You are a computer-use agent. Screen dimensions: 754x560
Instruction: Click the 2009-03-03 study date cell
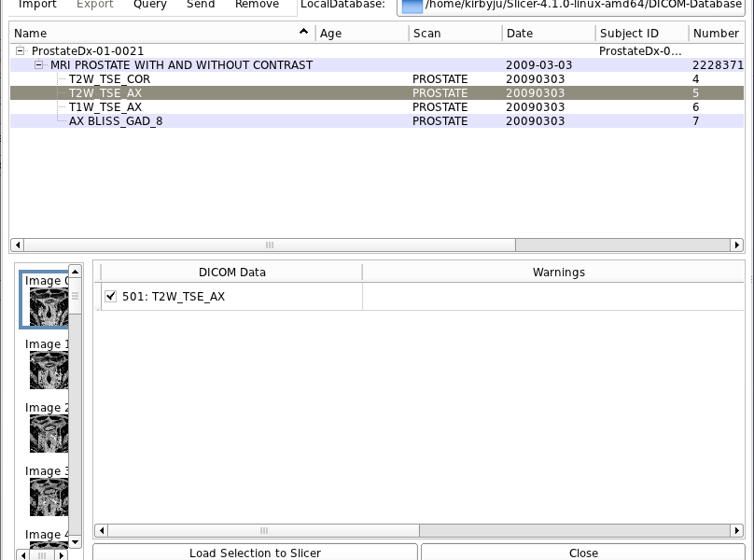[x=538, y=65]
